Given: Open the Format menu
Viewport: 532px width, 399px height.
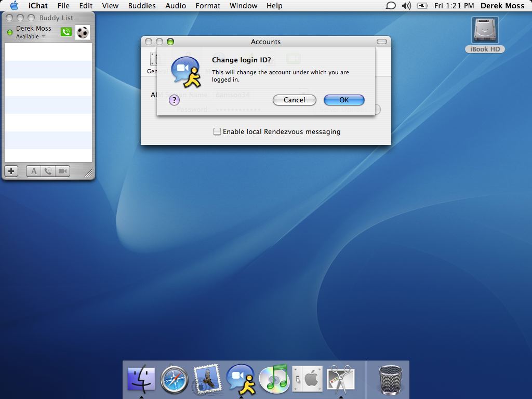Looking at the screenshot, I should tap(208, 6).
